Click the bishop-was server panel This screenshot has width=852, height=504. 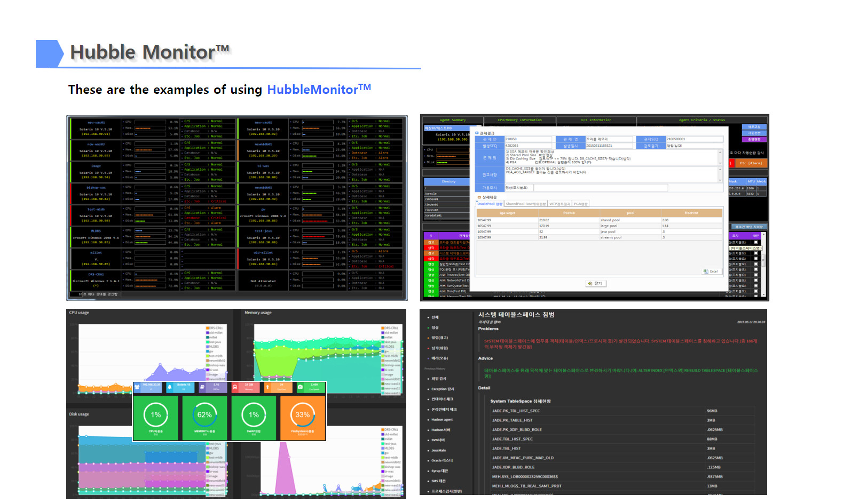[153, 194]
